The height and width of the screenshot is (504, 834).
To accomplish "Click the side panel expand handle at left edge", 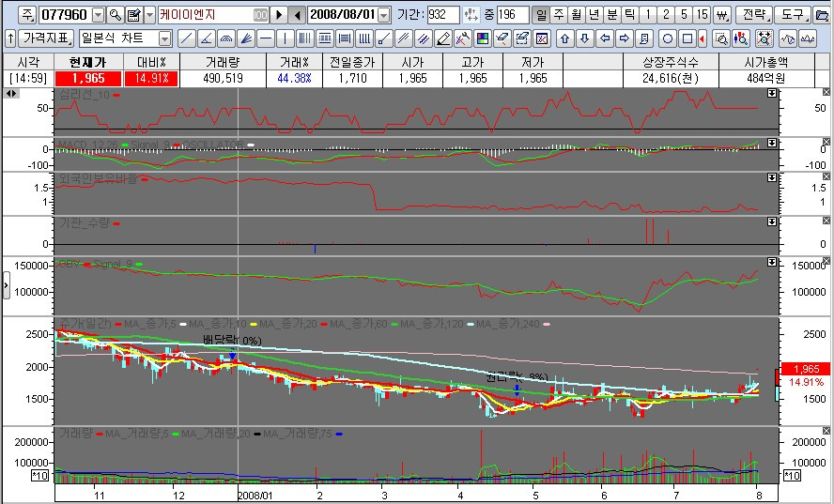I will 6,285.
